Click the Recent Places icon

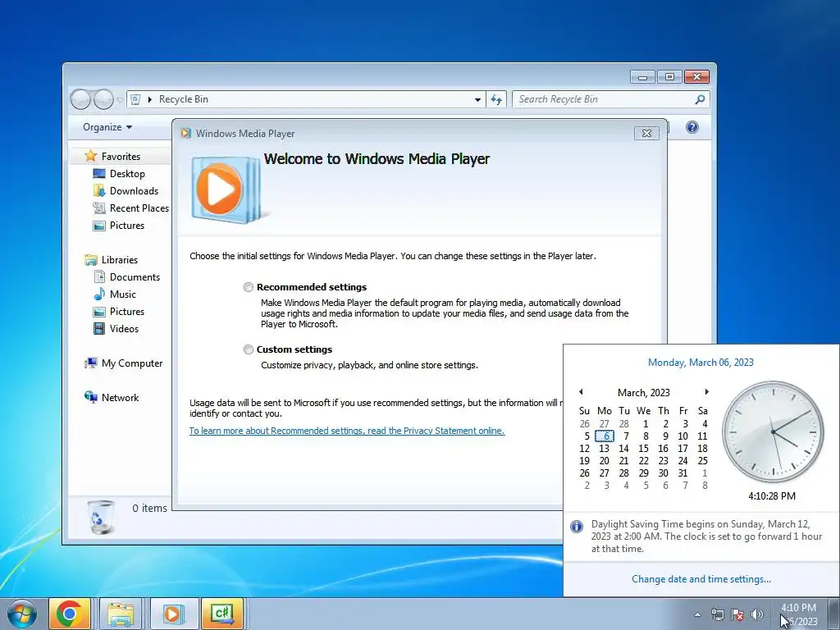point(99,208)
